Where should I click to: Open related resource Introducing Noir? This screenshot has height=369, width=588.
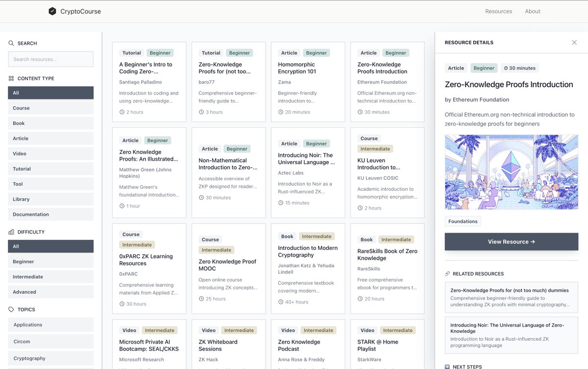pyautogui.click(x=512, y=335)
